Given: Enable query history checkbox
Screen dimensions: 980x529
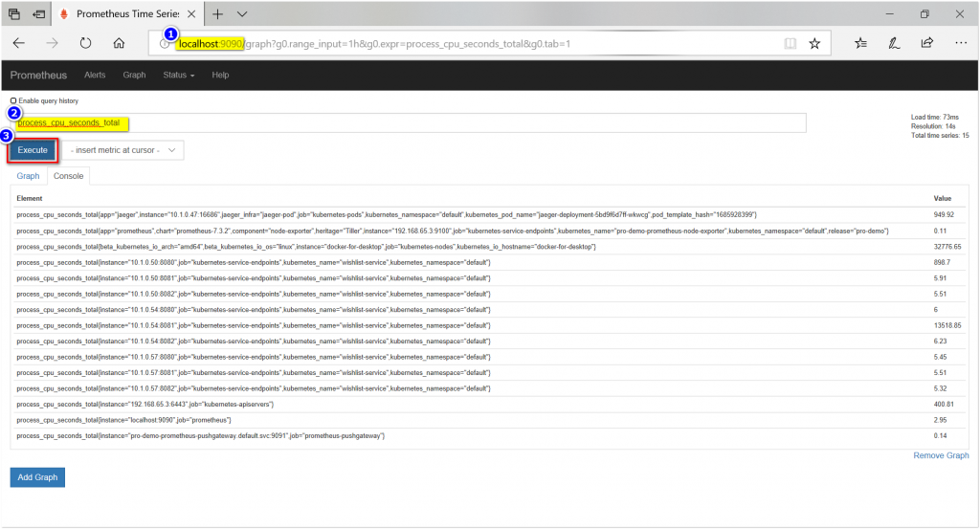Looking at the screenshot, I should point(13,100).
